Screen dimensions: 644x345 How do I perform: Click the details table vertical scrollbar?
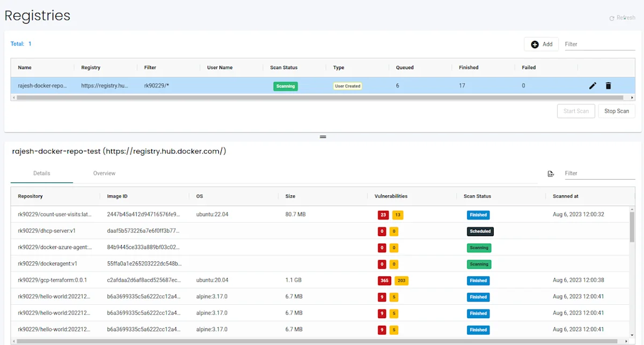click(632, 226)
